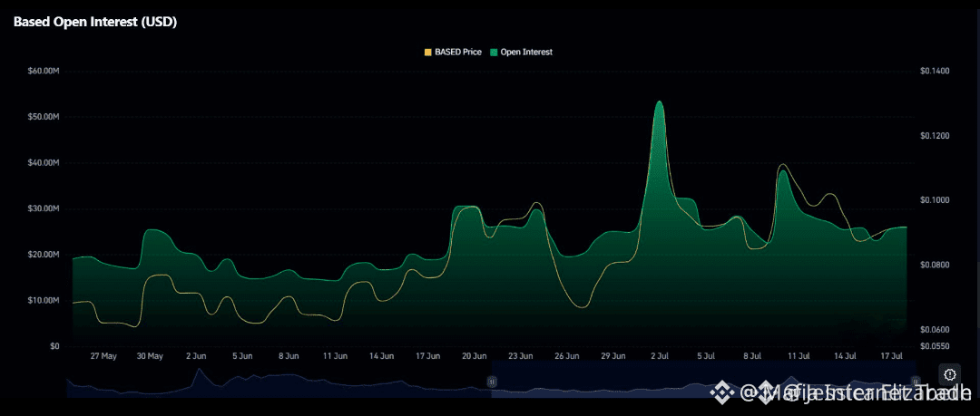Viewport: 980px width, 416px height.
Task: Click the $30.00M axis label
Action: [x=44, y=208]
